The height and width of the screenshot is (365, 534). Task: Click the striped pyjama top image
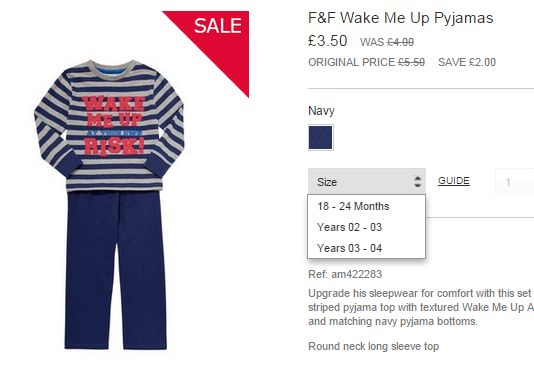(x=110, y=125)
